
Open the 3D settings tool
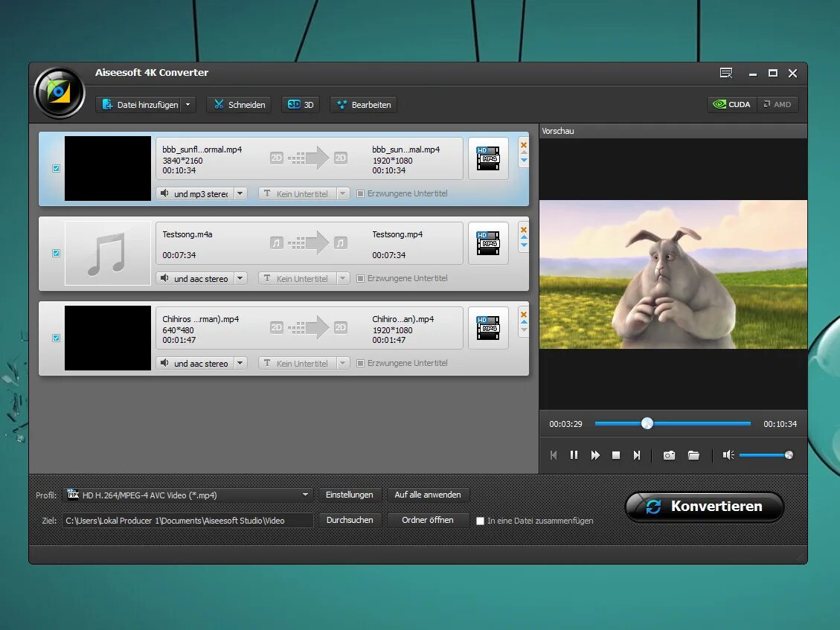pyautogui.click(x=301, y=104)
